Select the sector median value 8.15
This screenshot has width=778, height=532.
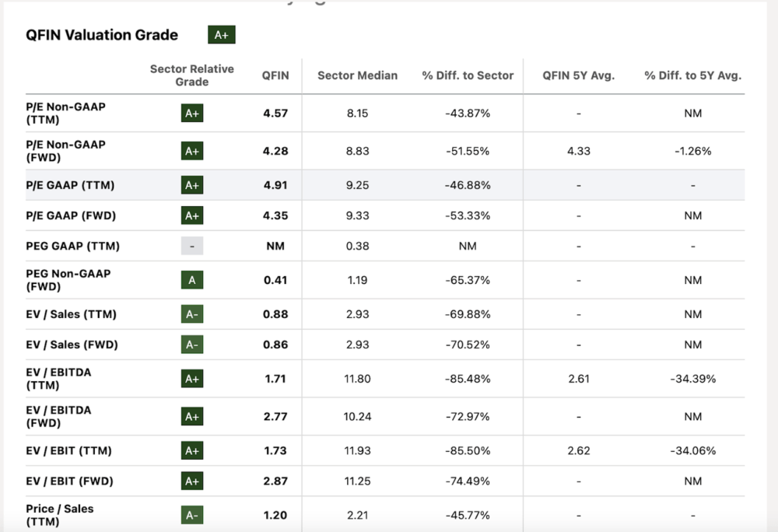tap(357, 113)
